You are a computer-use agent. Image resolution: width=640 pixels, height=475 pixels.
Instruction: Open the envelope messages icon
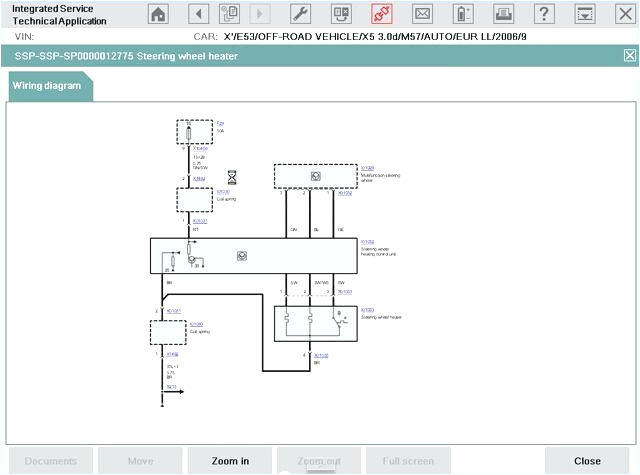(x=422, y=14)
